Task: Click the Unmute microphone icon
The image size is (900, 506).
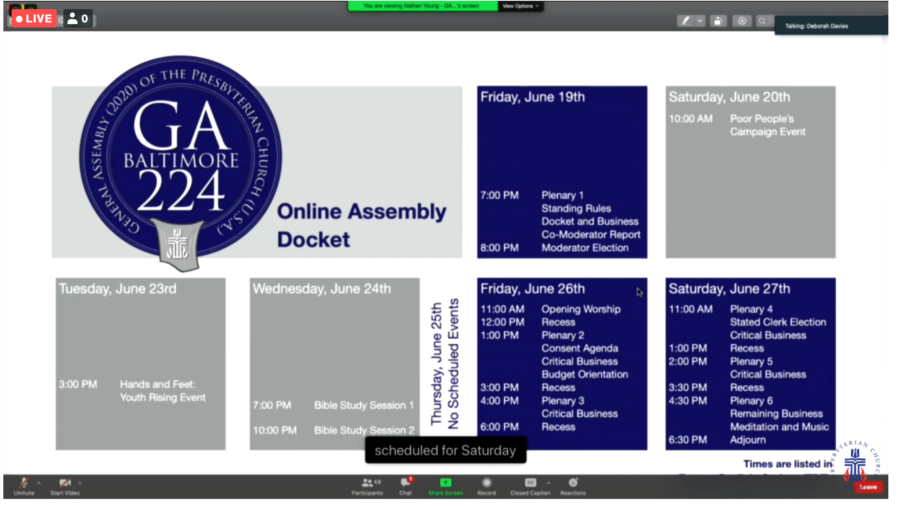Action: tap(24, 483)
